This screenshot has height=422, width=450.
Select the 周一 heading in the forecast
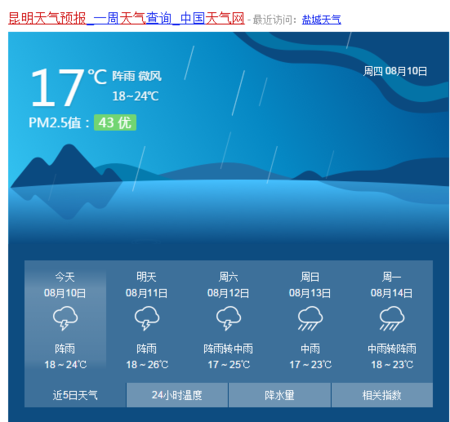[x=392, y=277]
